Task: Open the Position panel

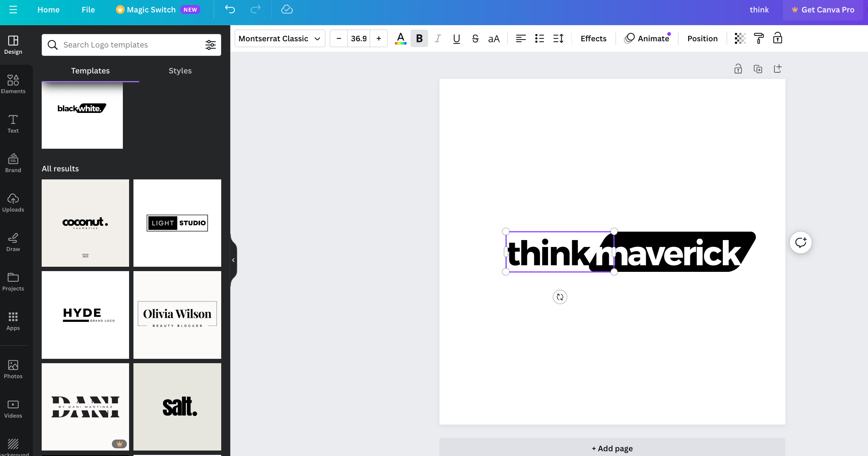Action: [x=702, y=38]
